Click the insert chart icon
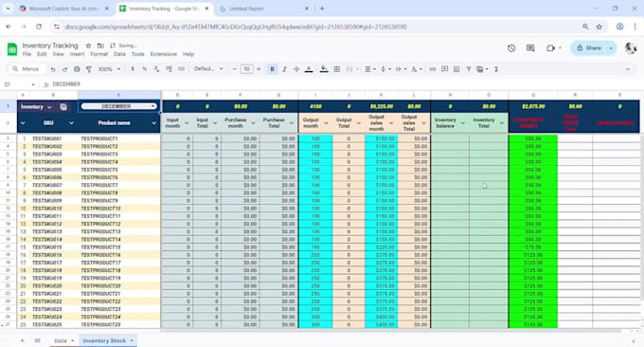The image size is (644, 347). 456,69
